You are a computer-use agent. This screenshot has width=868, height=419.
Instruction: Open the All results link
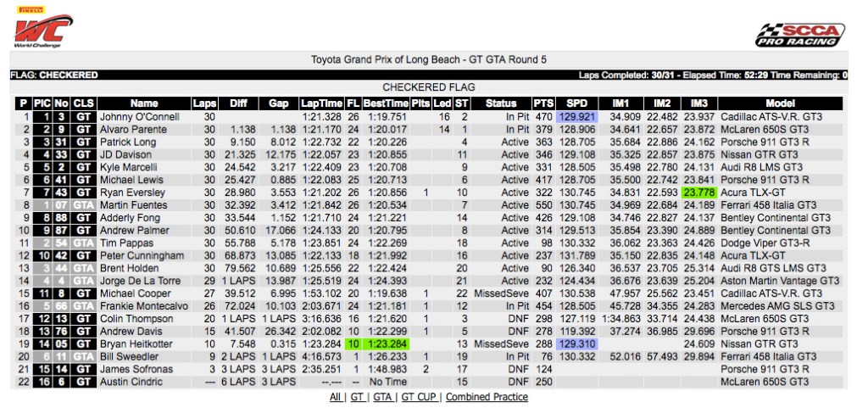click(x=335, y=397)
